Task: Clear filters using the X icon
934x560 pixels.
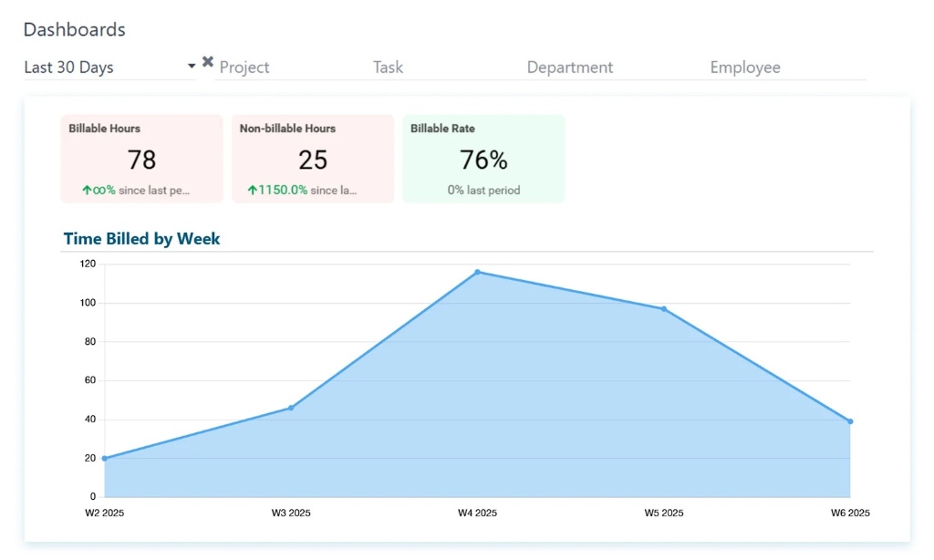Action: tap(208, 62)
